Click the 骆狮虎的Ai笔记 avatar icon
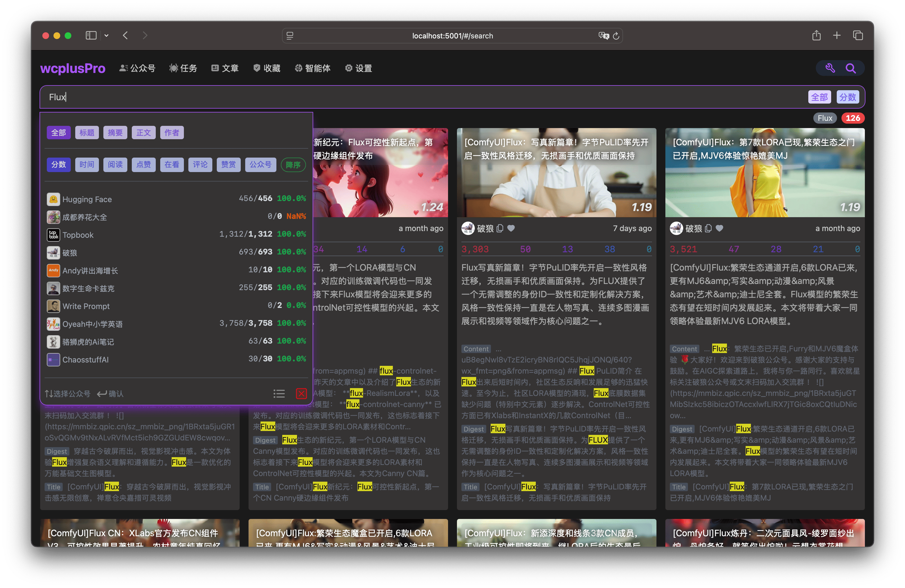905x588 pixels. click(x=53, y=342)
